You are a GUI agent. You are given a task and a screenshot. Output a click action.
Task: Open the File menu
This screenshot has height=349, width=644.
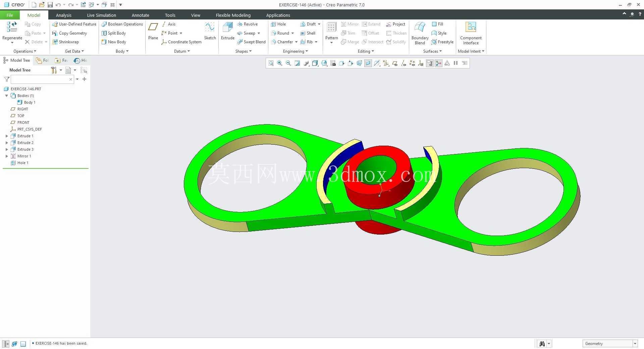(10, 15)
